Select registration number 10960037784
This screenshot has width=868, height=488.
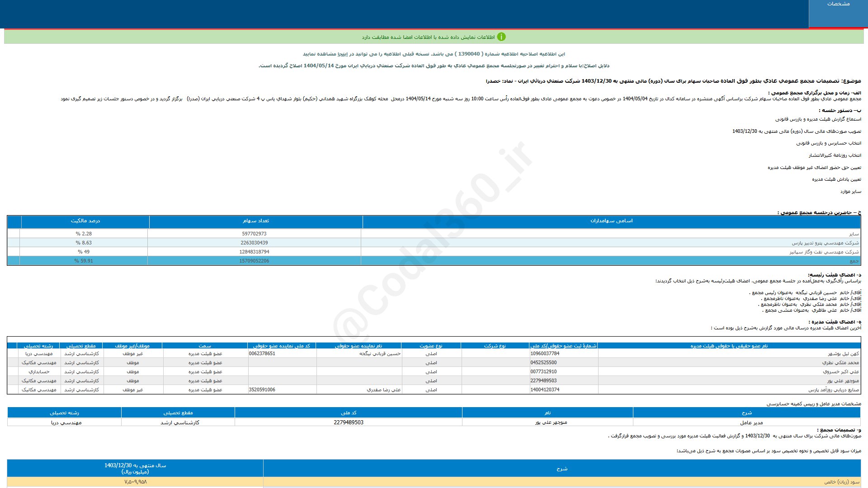(x=545, y=354)
